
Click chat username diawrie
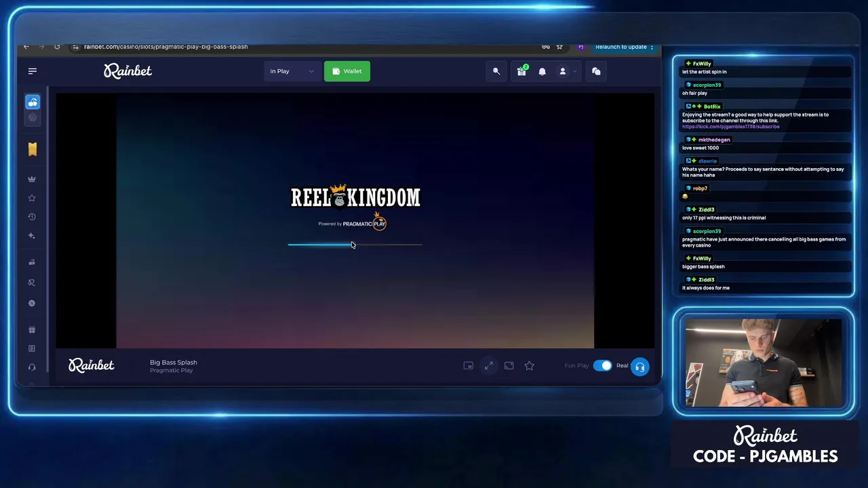[x=707, y=161]
